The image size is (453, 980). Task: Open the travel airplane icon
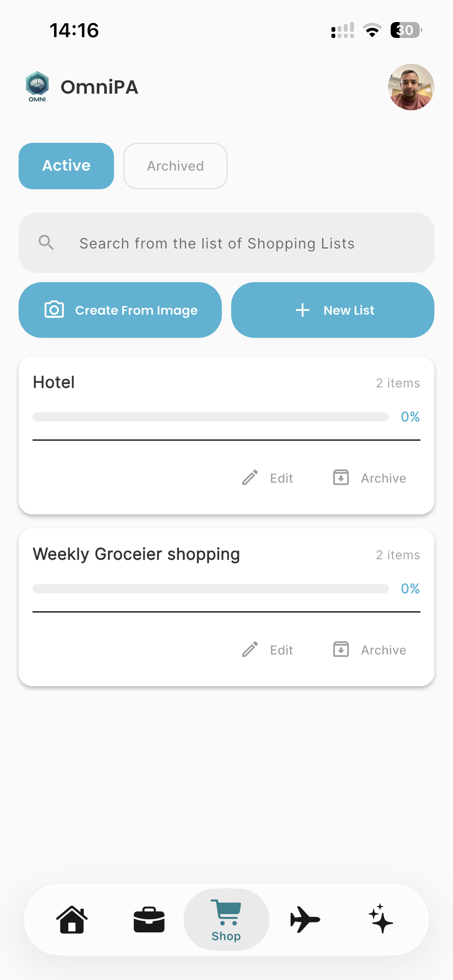304,919
